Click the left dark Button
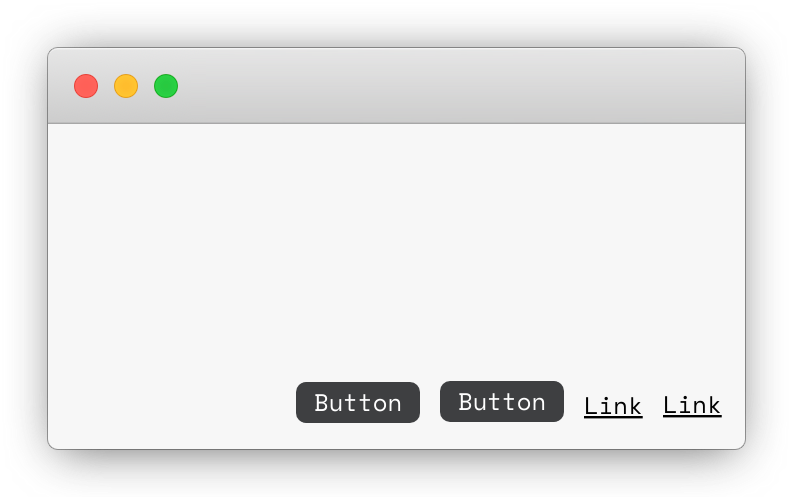The width and height of the screenshot is (793, 497). (x=358, y=402)
